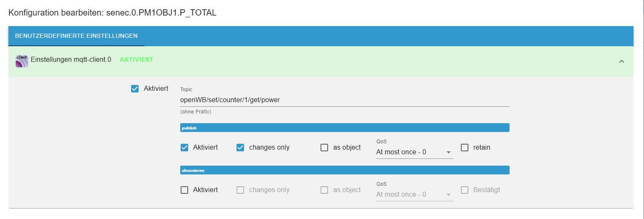
Task: Click the Topic input field
Action: pyautogui.click(x=344, y=100)
